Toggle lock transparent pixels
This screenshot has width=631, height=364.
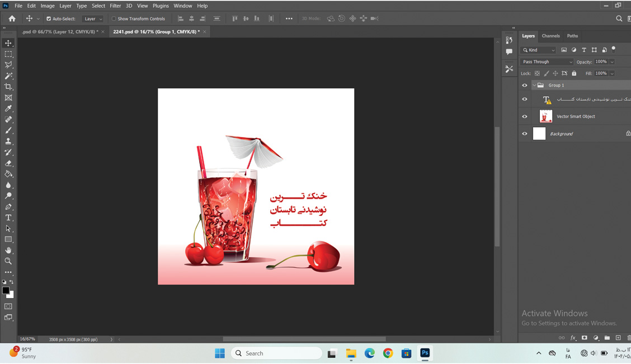pos(537,74)
